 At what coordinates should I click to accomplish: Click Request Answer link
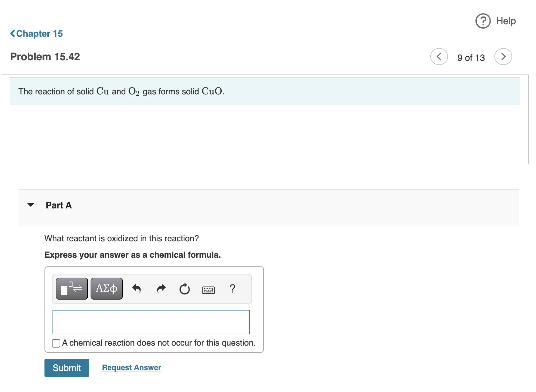[131, 368]
